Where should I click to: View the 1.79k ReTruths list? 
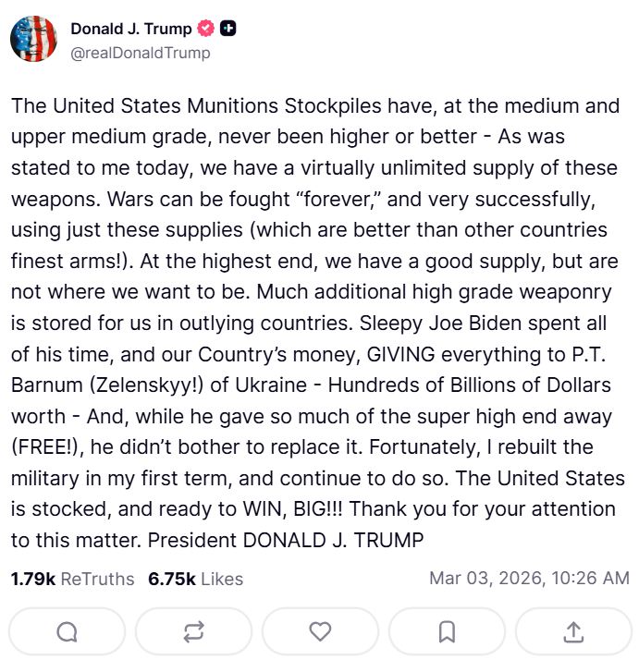coord(72,579)
